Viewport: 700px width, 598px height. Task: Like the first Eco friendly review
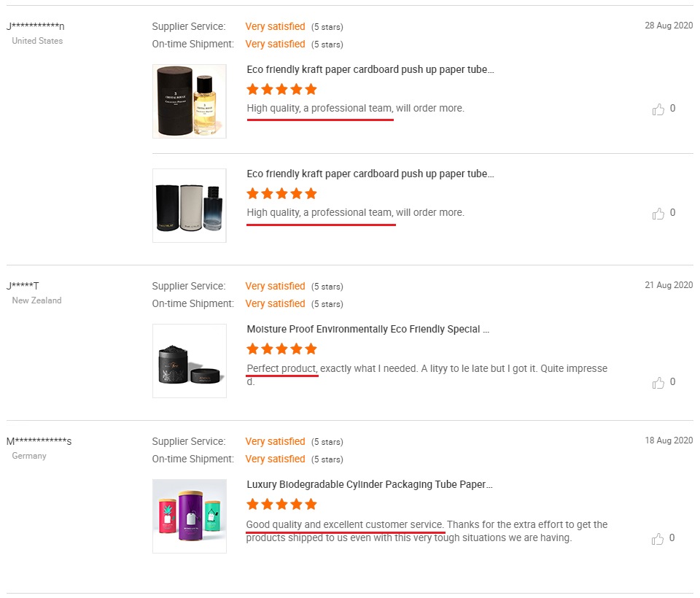(x=658, y=108)
